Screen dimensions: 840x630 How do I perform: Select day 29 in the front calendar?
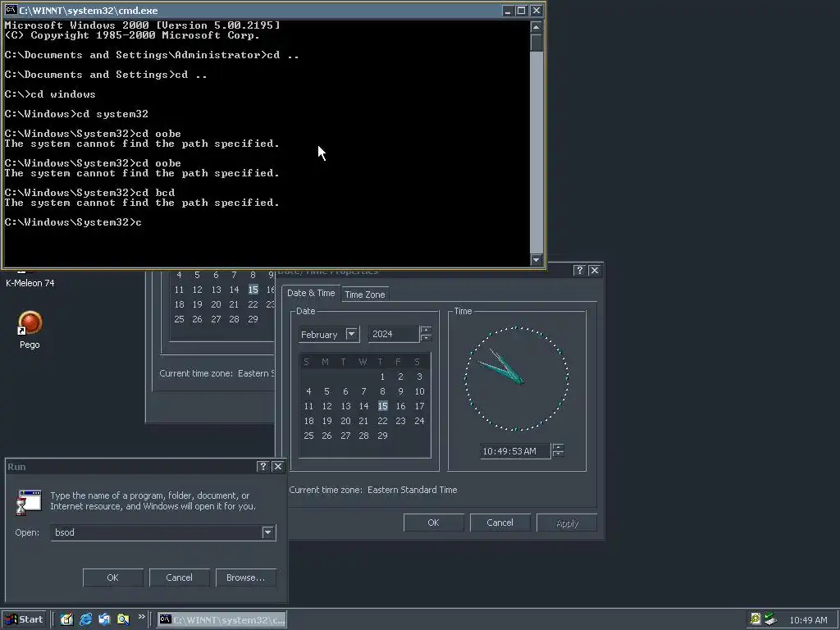point(382,436)
